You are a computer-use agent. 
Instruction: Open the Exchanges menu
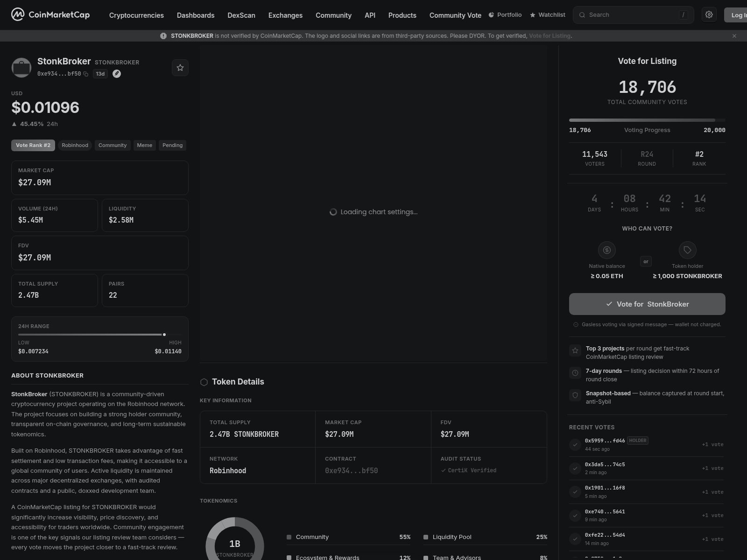285,15
